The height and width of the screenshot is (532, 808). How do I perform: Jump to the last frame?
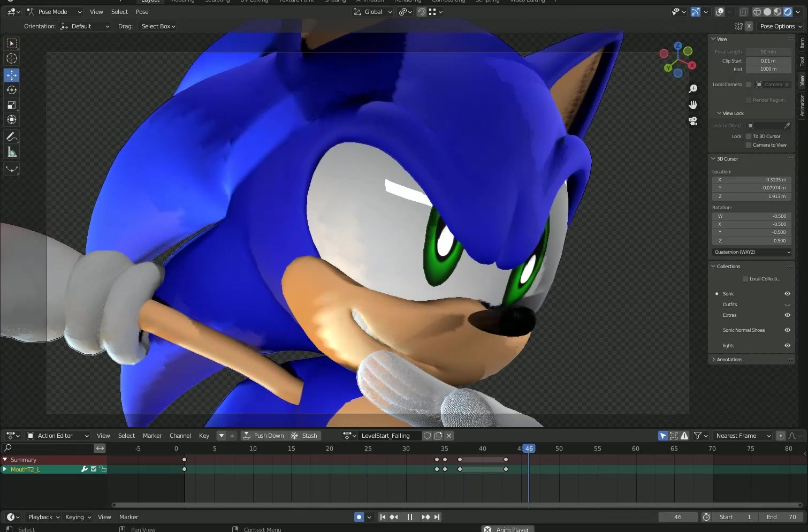437,517
